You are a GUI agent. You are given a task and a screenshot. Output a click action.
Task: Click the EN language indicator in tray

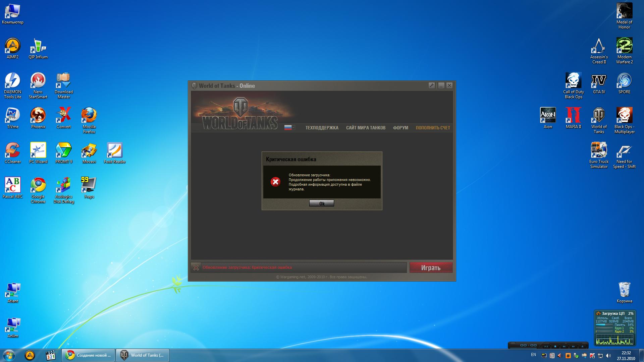coord(533,355)
